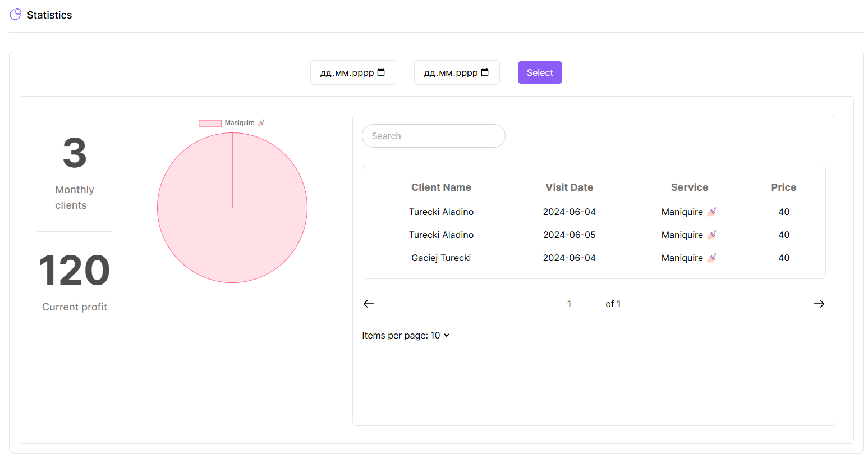Screen dimensions: 868x462
Task: Open calendar picker in second date field
Action: click(x=485, y=72)
